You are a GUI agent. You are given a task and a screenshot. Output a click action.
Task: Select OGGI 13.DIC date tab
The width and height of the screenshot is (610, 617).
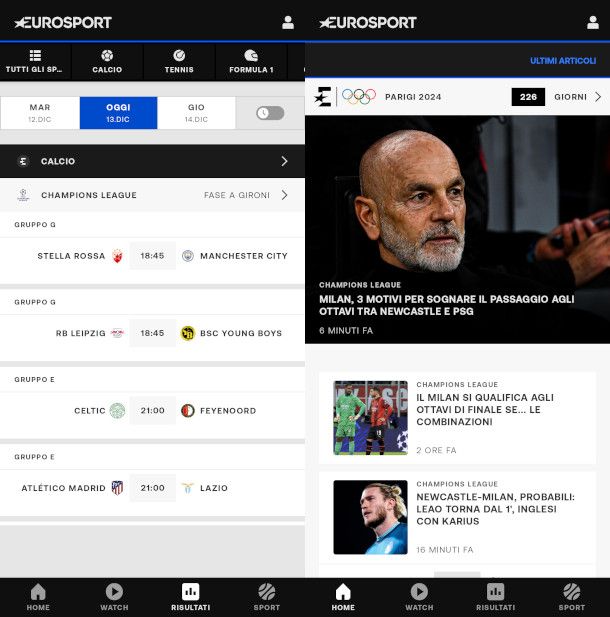tap(118, 113)
